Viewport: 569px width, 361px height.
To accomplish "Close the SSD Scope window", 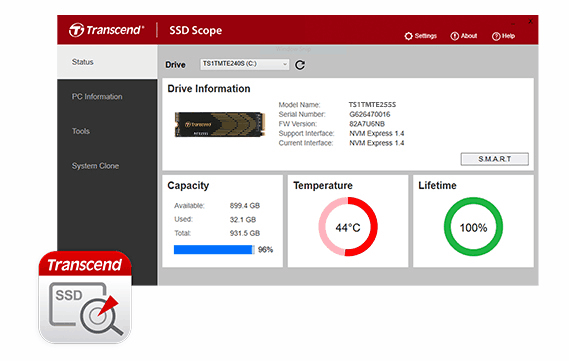I will (530, 21).
